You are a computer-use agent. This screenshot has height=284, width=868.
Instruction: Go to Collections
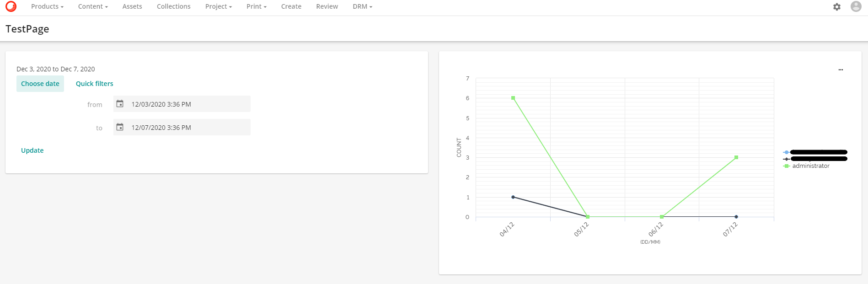[x=174, y=6]
